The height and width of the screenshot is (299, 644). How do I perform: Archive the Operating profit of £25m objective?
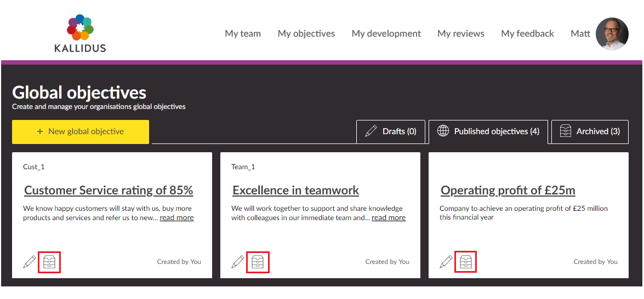point(466,262)
